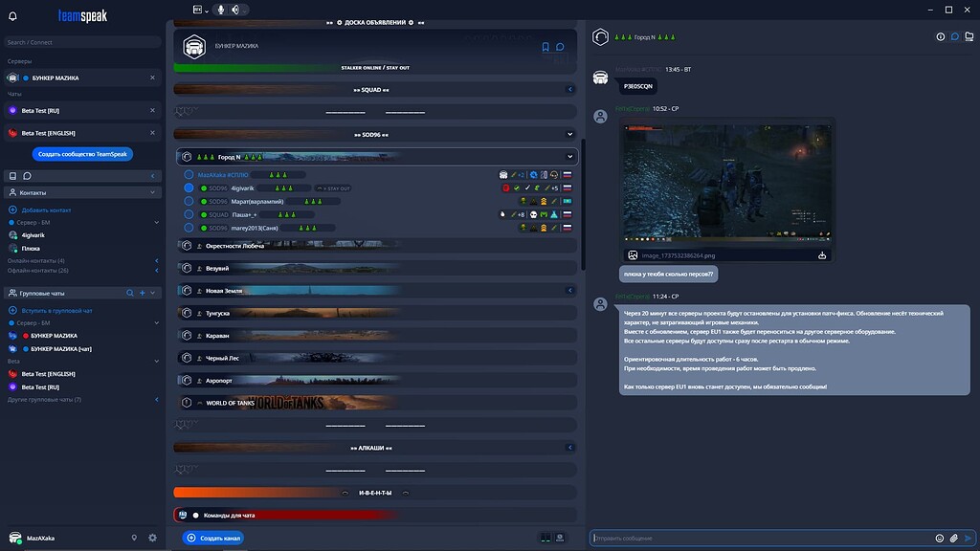Collapse the Город N channel
Screen dimensions: 980x551
569,156
